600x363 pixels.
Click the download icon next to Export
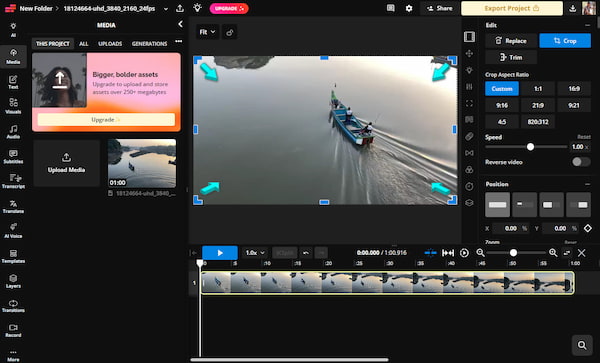coord(572,8)
